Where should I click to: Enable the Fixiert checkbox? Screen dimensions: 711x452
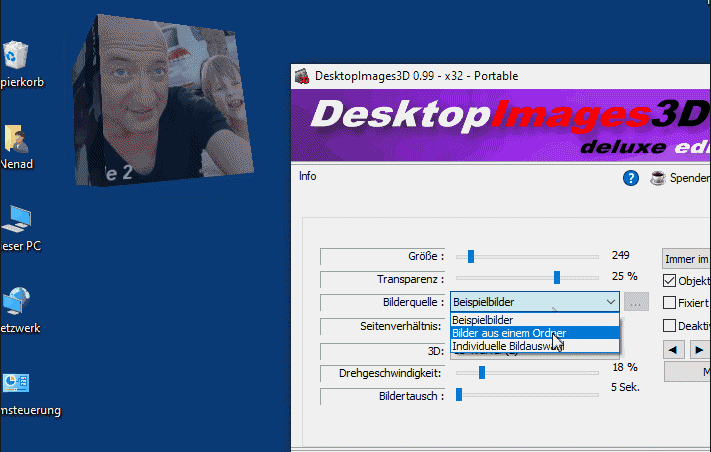click(669, 302)
